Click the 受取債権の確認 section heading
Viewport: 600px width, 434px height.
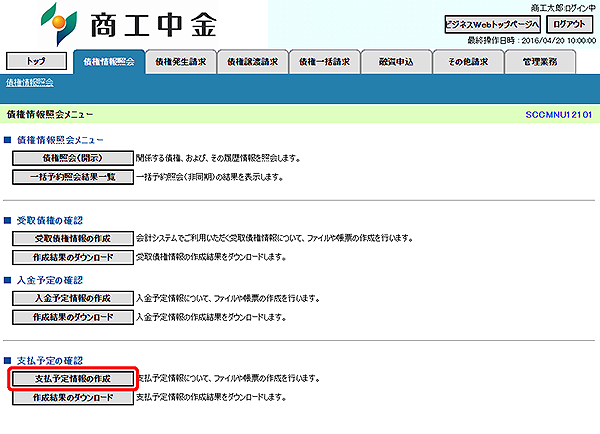point(50,220)
